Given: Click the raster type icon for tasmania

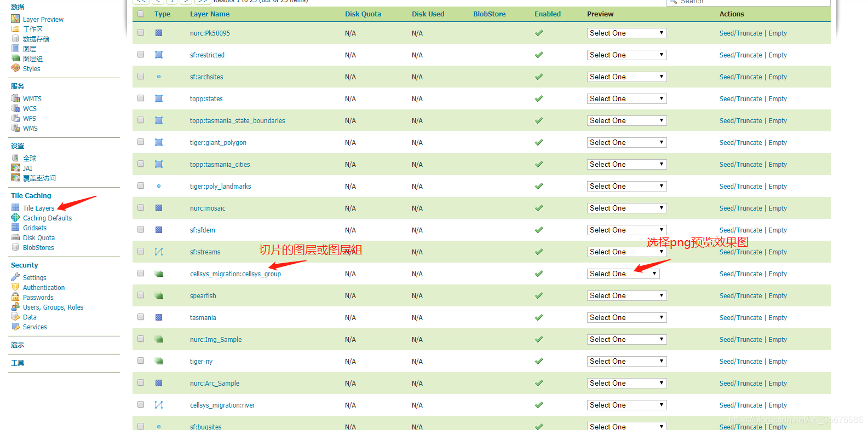Looking at the screenshot, I should coord(159,317).
